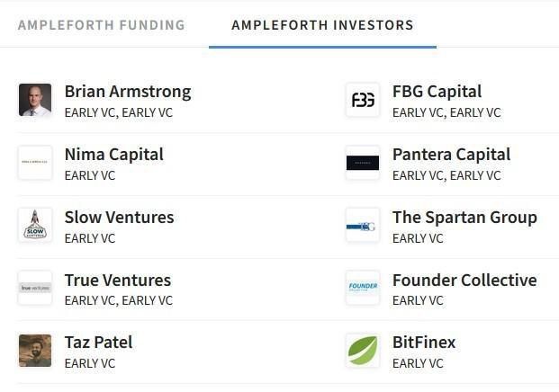
Task: Click Taz Patel's profile photo
Action: click(x=35, y=351)
